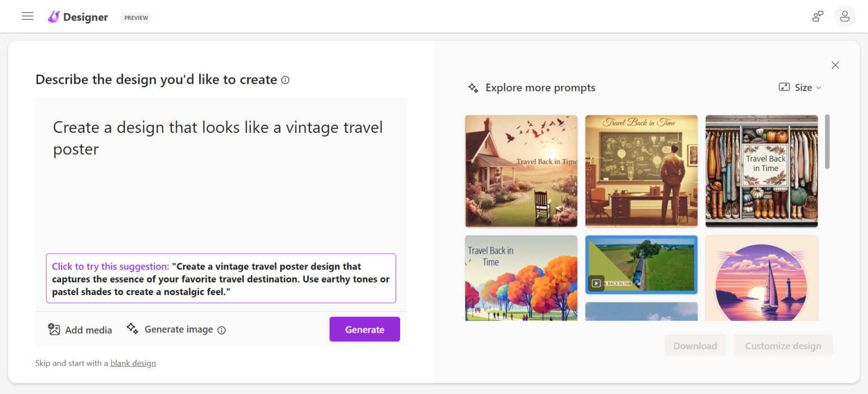Click the Explore more prompts sparkle icon
Screen dimensions: 868x394
coord(473,88)
